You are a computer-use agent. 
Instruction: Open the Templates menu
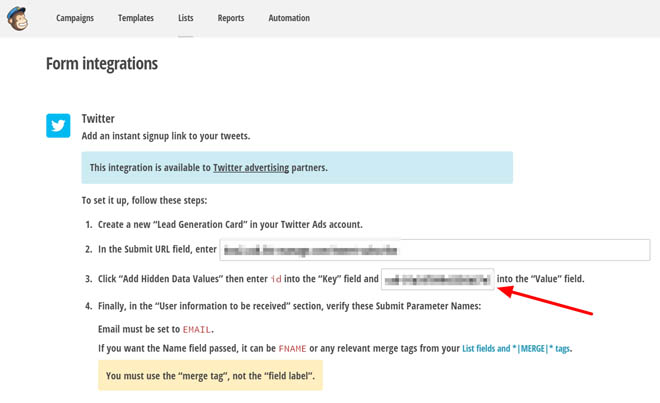136,18
